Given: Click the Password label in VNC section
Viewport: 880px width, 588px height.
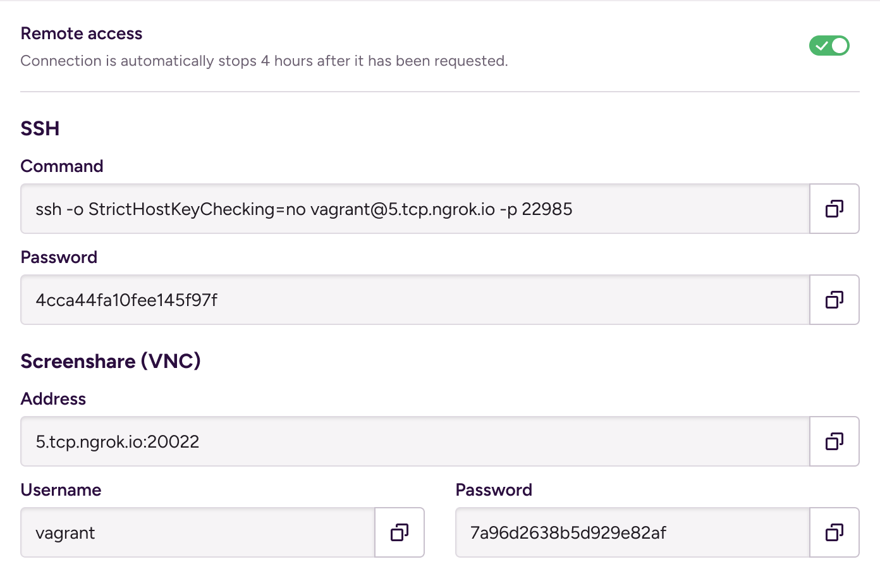Looking at the screenshot, I should (494, 490).
